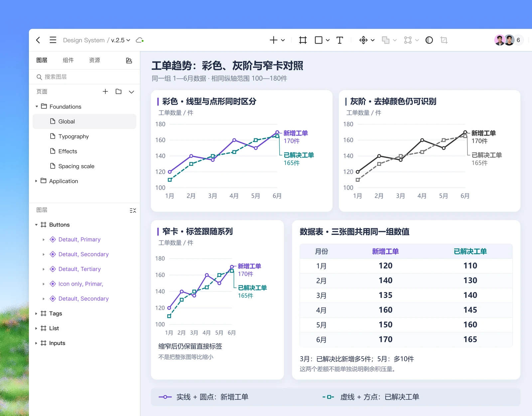Toggle the contrast half-circle icon
532x416 pixels.
pos(429,40)
